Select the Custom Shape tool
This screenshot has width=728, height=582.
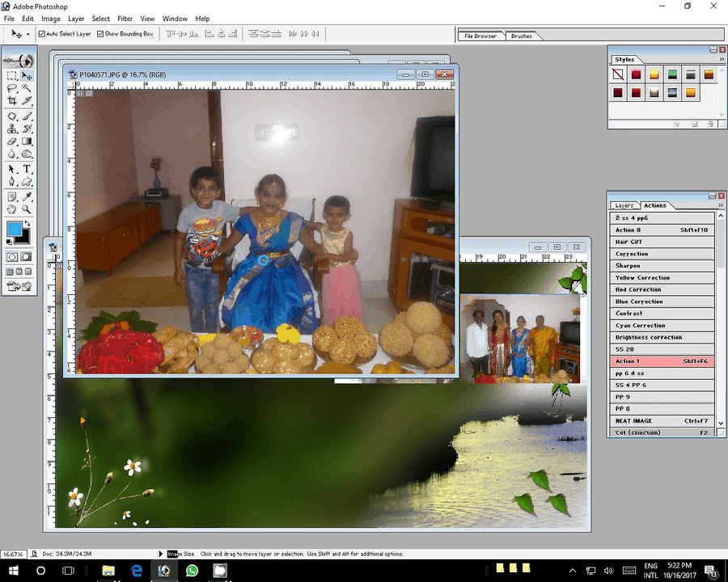click(x=27, y=181)
